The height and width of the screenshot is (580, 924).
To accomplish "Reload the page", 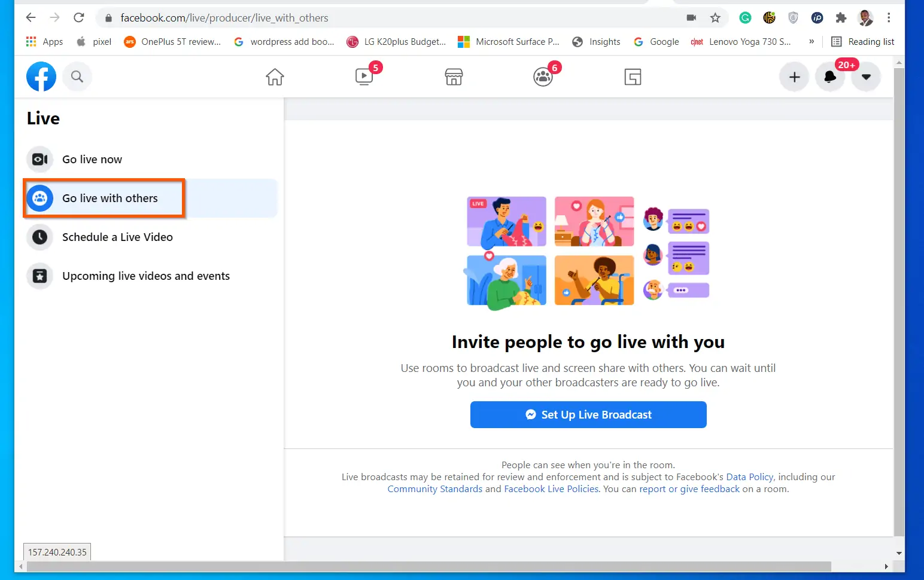I will click(x=79, y=17).
